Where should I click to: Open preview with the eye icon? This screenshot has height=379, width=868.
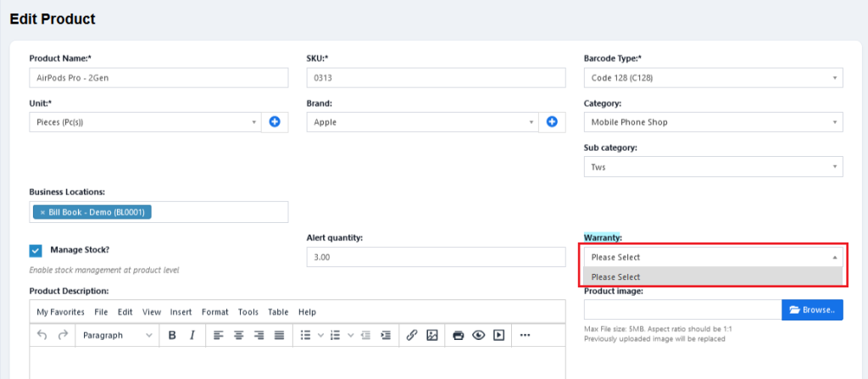tap(479, 335)
